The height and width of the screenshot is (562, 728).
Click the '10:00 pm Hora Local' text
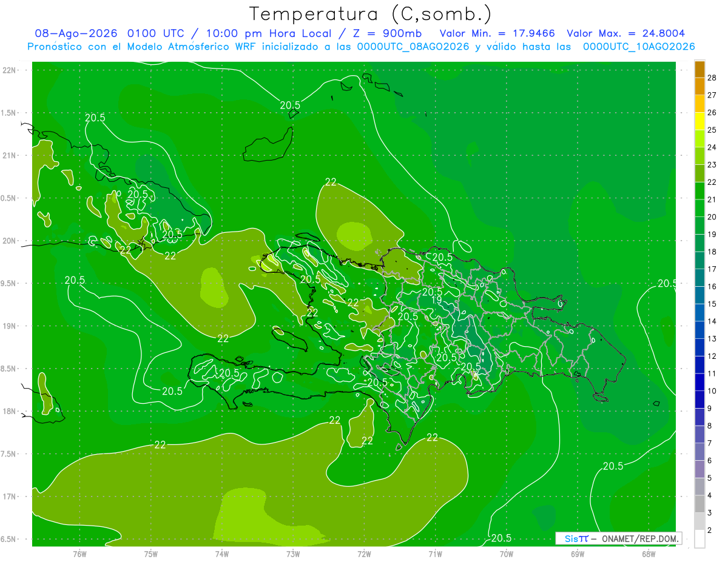268,33
